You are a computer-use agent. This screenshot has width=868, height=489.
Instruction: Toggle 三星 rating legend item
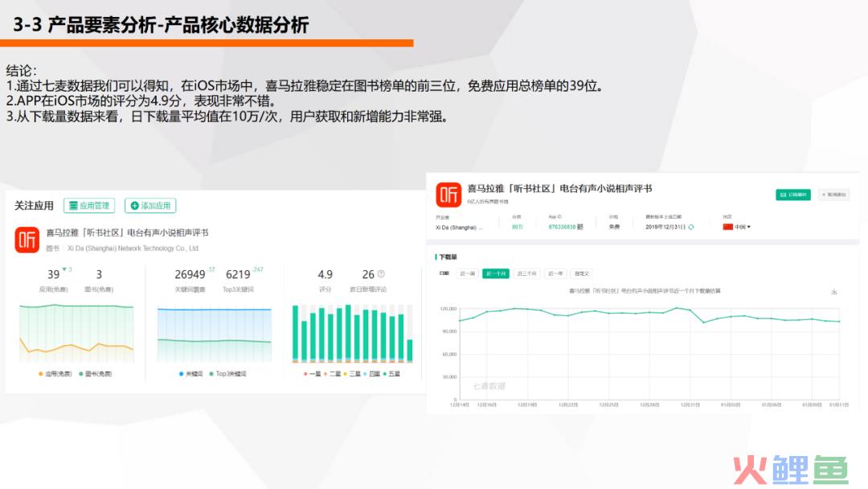[352, 374]
